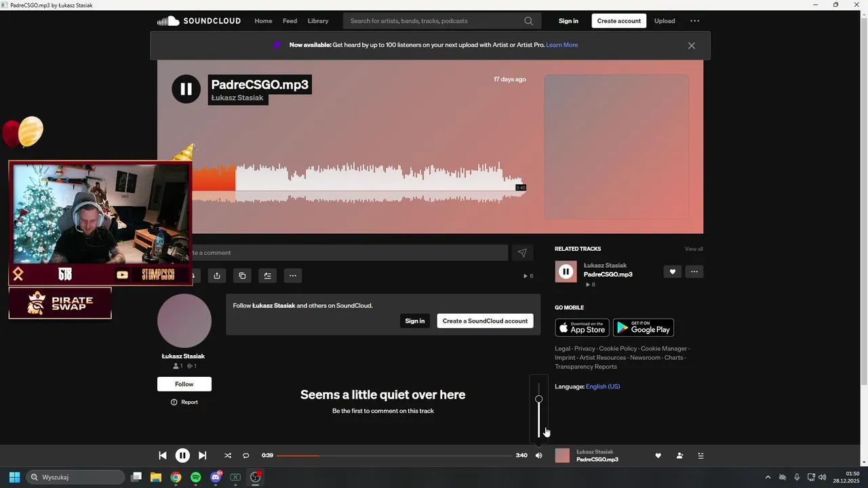This screenshot has height=488, width=868.
Task: Send comment with paper-plane icon
Action: click(522, 253)
